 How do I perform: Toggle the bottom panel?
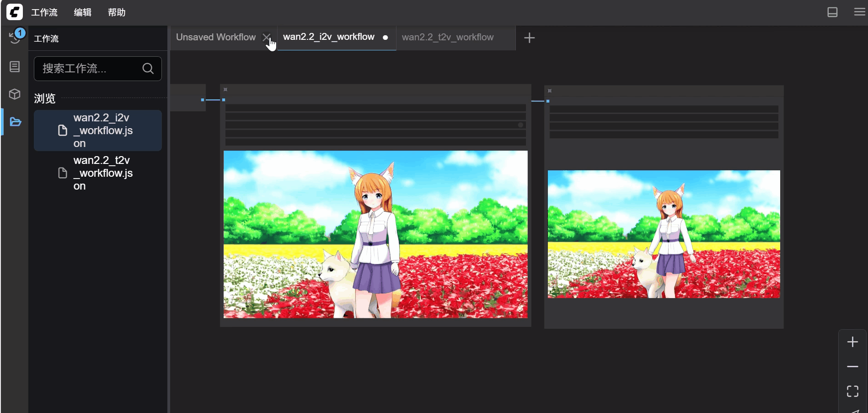pyautogui.click(x=832, y=12)
